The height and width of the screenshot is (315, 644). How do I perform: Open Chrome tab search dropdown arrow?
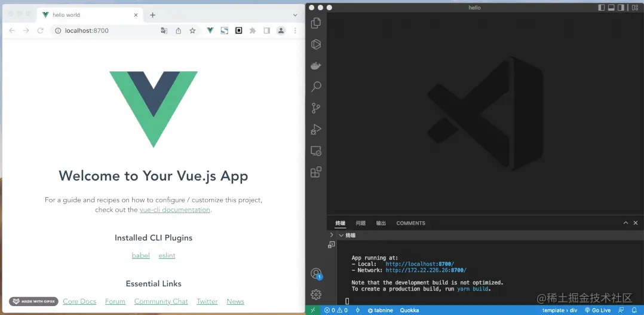pyautogui.click(x=295, y=15)
